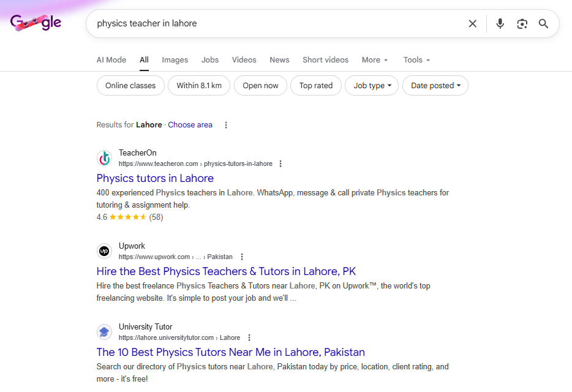The image size is (572, 392).
Task: Open the Physics tutors in Lahore result
Action: 155,178
